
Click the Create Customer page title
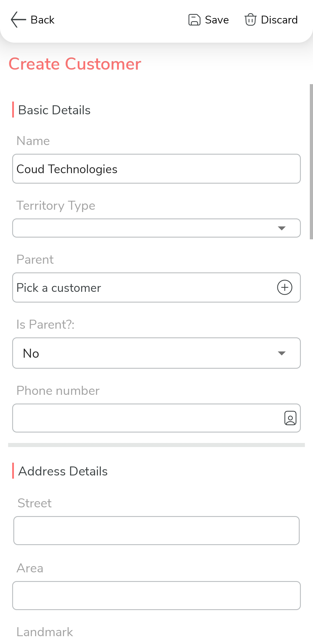tap(75, 64)
